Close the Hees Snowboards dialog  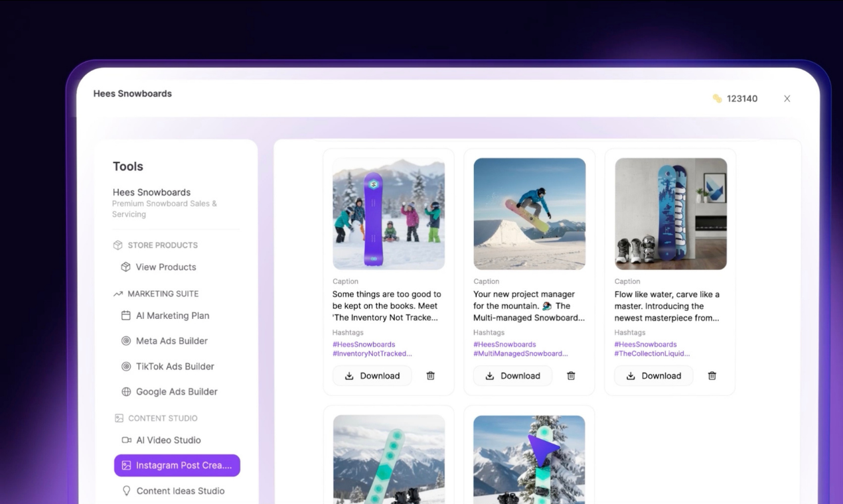(x=787, y=98)
